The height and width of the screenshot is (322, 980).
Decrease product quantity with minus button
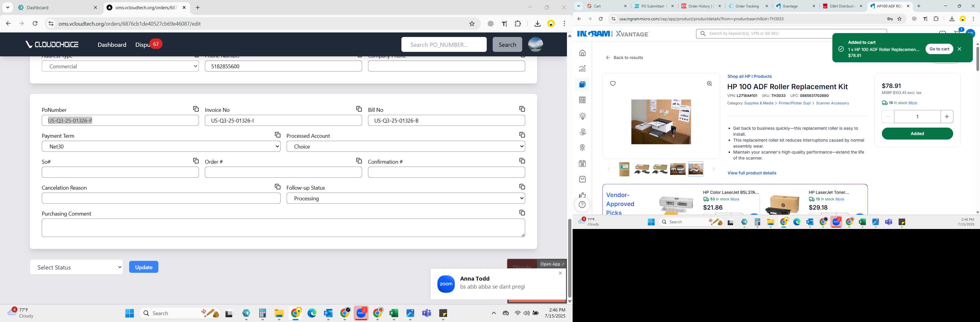[x=888, y=117]
